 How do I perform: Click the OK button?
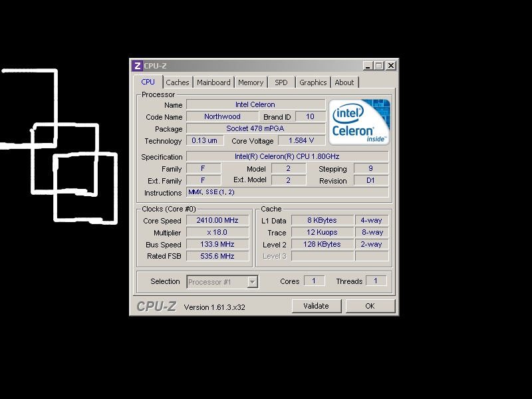[370, 306]
